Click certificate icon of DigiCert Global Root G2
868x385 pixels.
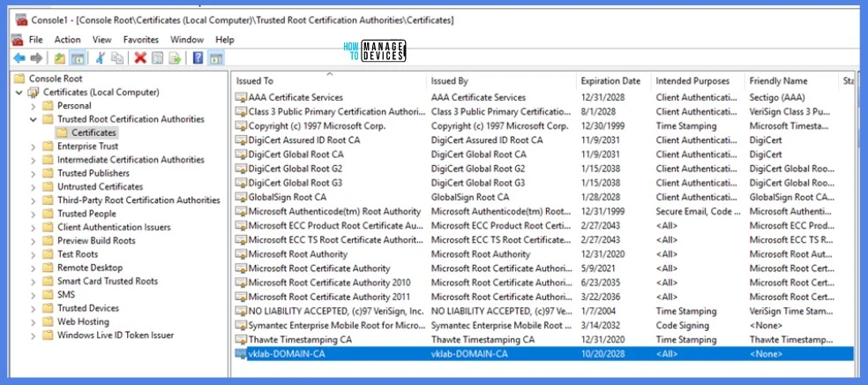(241, 169)
